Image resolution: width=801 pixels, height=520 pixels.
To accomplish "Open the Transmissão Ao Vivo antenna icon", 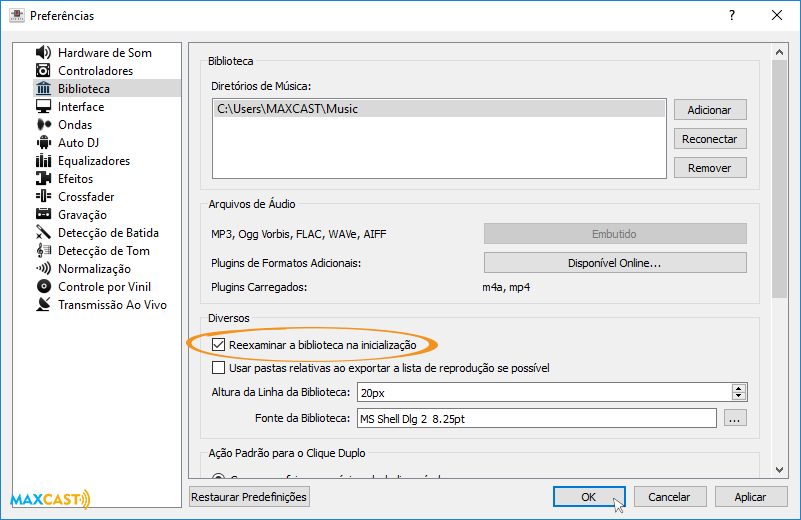I will click(x=43, y=305).
